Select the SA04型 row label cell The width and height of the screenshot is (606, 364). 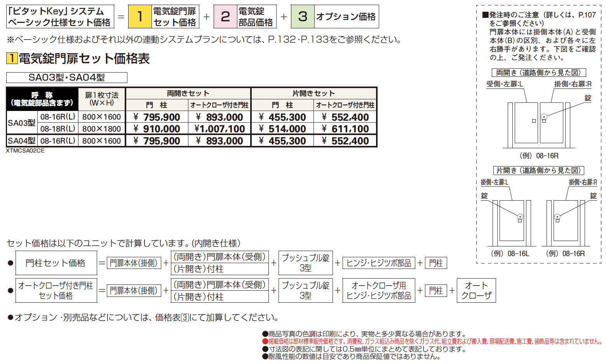click(22, 141)
